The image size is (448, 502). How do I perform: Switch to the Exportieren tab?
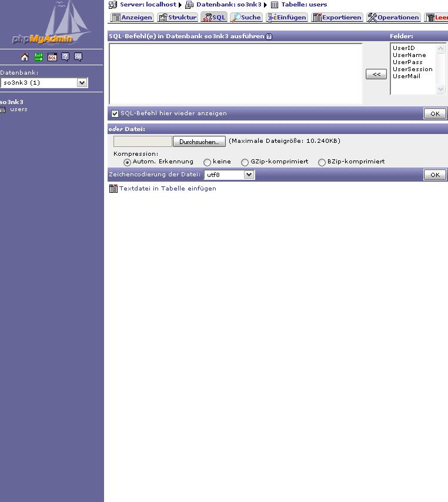[x=337, y=18]
